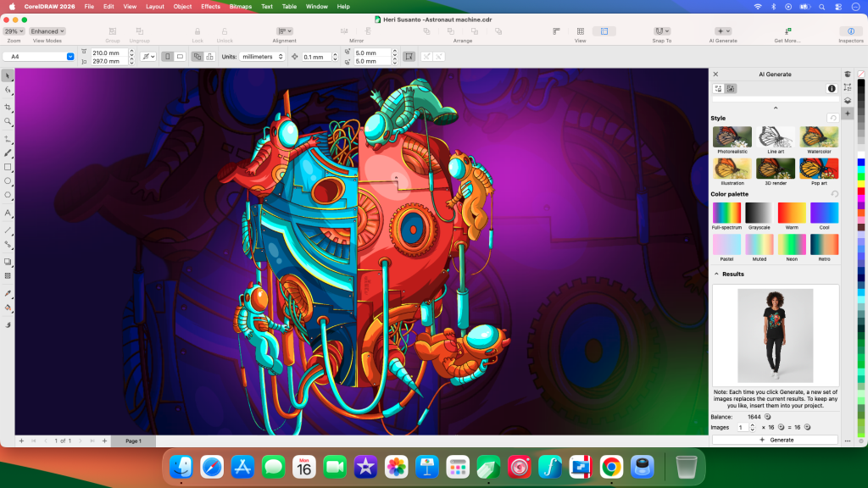This screenshot has width=868, height=488.
Task: Pick the Rectangle tool
Action: click(8, 167)
